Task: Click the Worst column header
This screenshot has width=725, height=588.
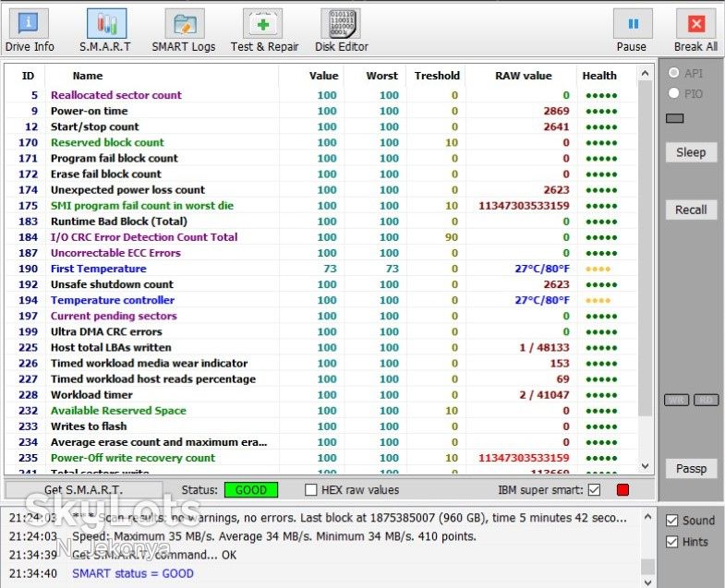Action: coord(382,76)
